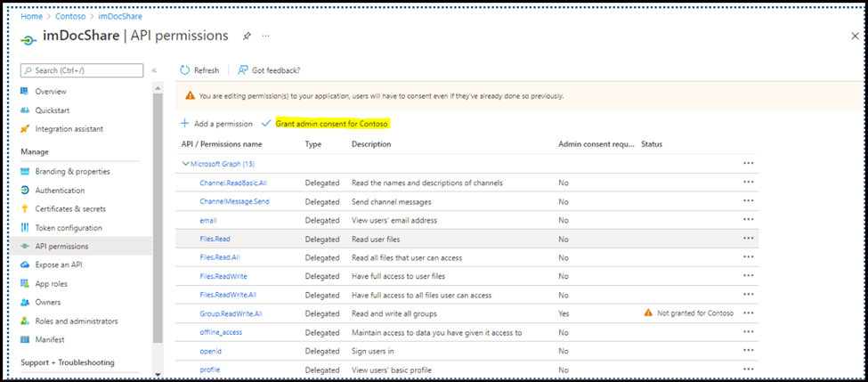This screenshot has width=868, height=382.
Task: Click in the Search (Ctrl+/) box
Action: coord(81,70)
